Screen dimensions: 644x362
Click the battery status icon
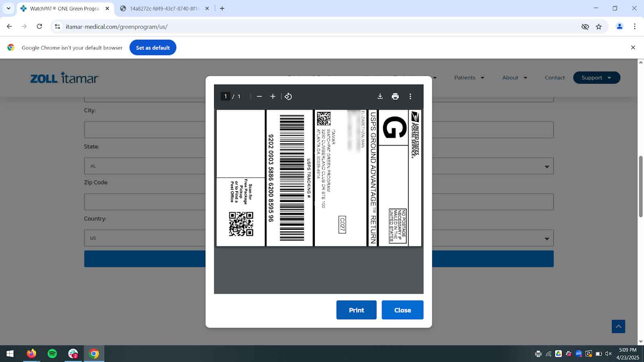point(599,354)
